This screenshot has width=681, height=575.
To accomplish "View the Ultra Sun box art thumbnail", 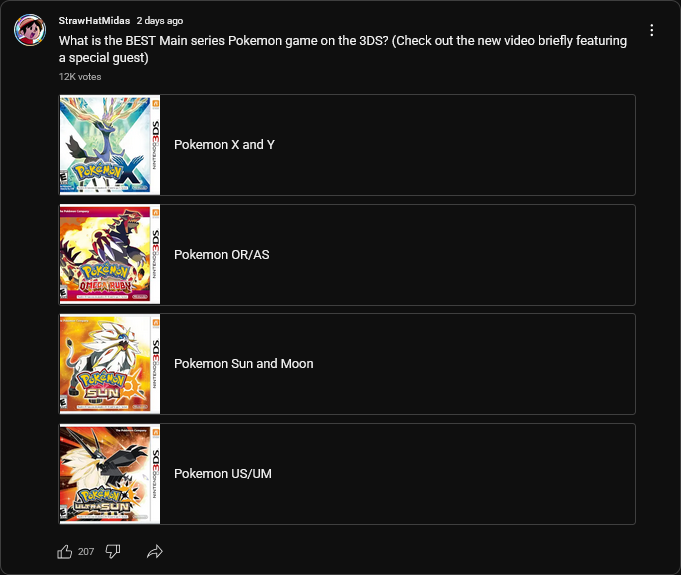I will [110, 474].
